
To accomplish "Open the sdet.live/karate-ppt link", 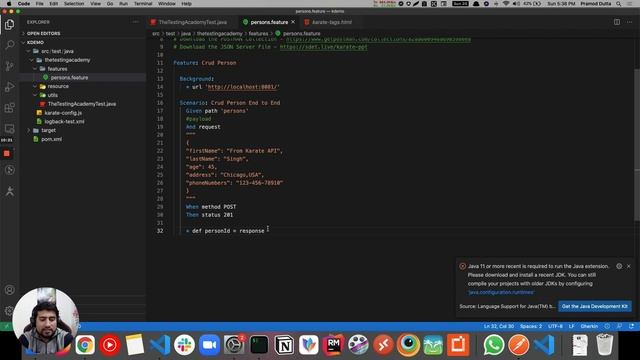I will (x=323, y=47).
